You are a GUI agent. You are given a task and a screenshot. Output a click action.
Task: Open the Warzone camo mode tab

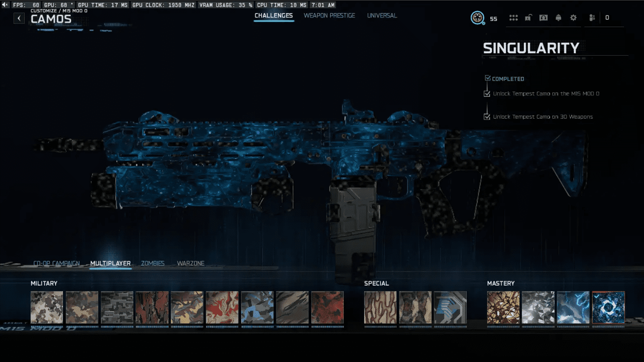tap(190, 263)
